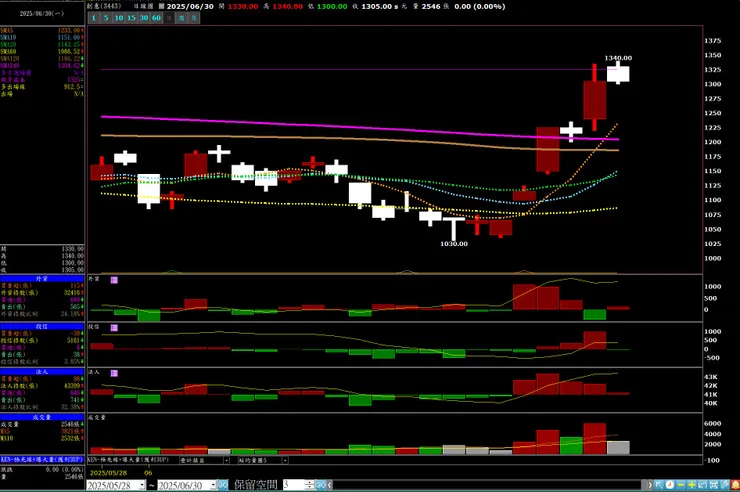Zoom out with the yellow minus icon

click(x=681, y=485)
